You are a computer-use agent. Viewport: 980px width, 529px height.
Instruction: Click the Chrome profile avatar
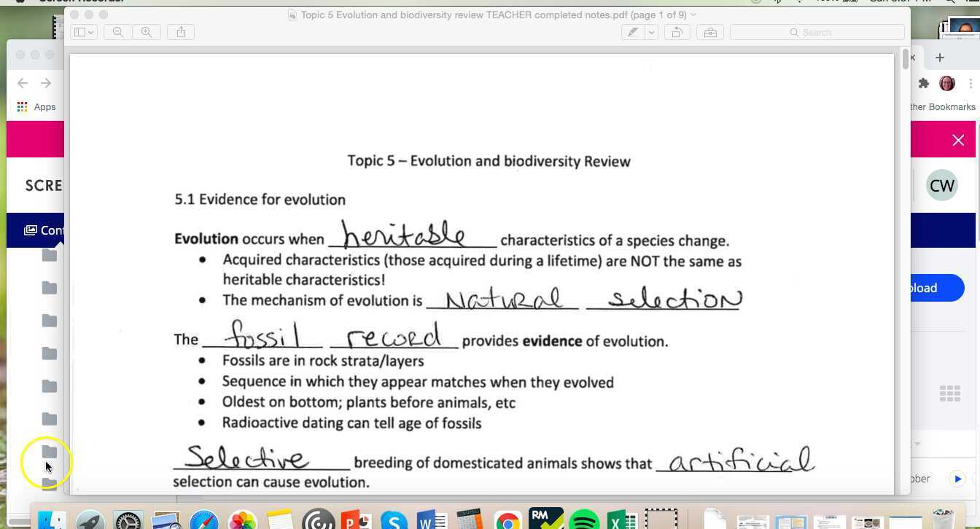946,83
